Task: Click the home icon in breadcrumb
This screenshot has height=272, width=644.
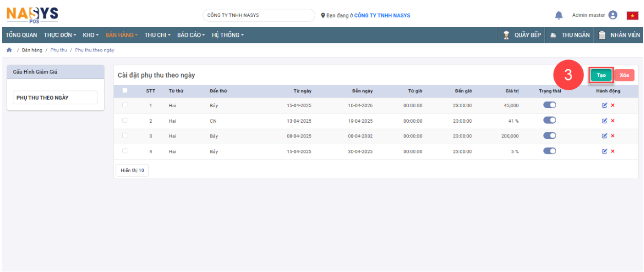Action: pos(9,50)
